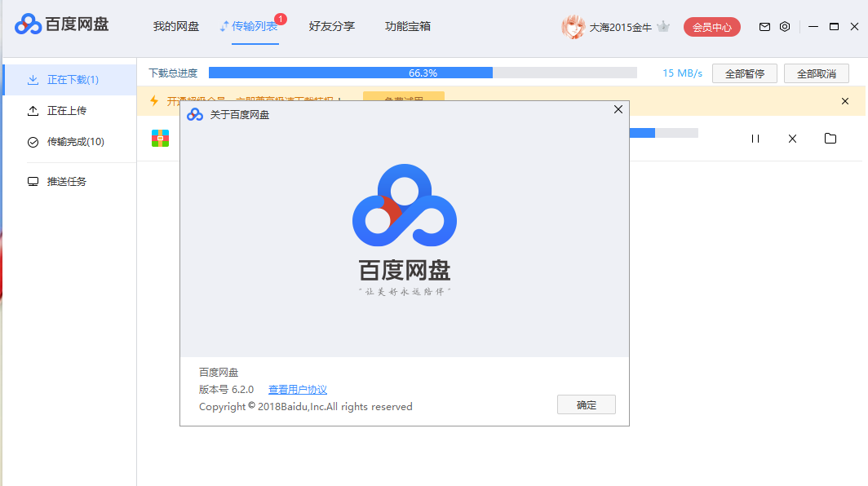This screenshot has height=486, width=868.
Task: Click the file's download progress bar
Action: coord(664,133)
